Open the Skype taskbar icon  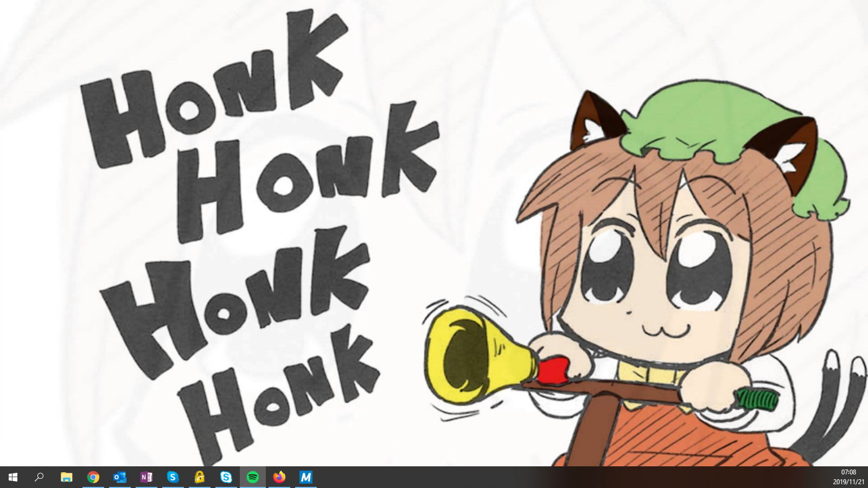pos(226,477)
